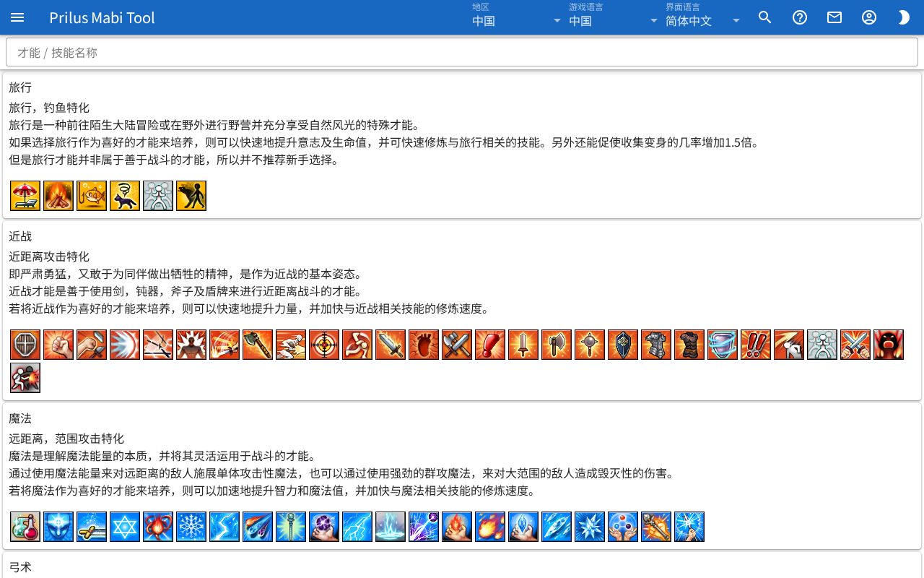This screenshot has height=578, width=924.
Task: Select the round wooden shield defense icon
Action: [x=25, y=345]
